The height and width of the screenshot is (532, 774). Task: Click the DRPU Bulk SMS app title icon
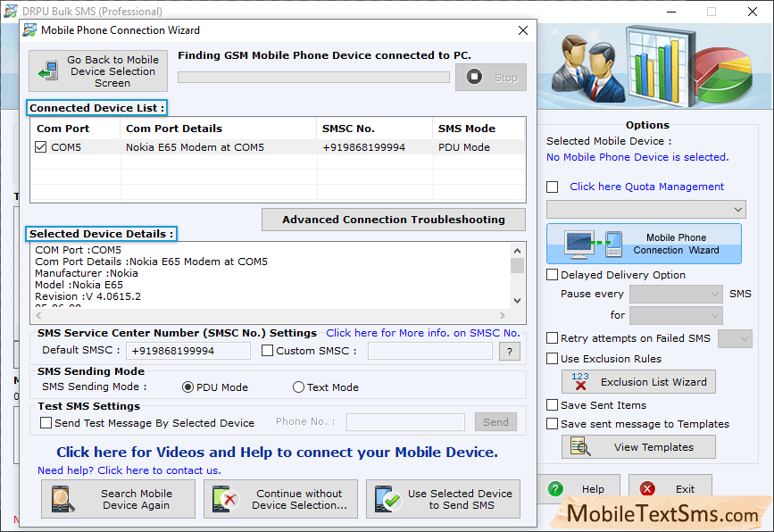[11, 11]
